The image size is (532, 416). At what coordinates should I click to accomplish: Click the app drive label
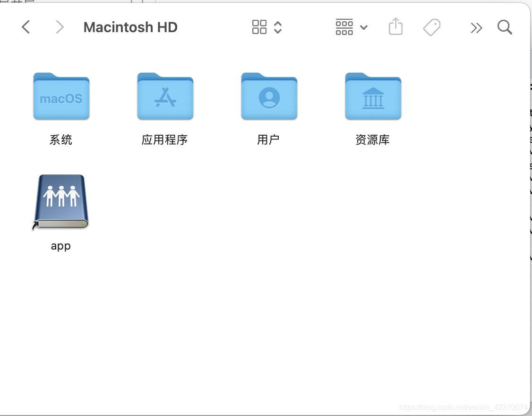[61, 246]
